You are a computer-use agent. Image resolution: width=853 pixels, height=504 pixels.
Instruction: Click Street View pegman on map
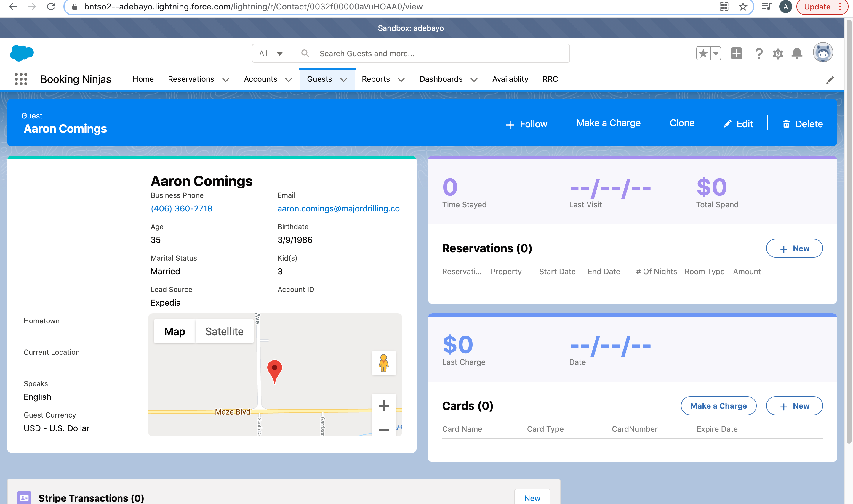click(383, 363)
